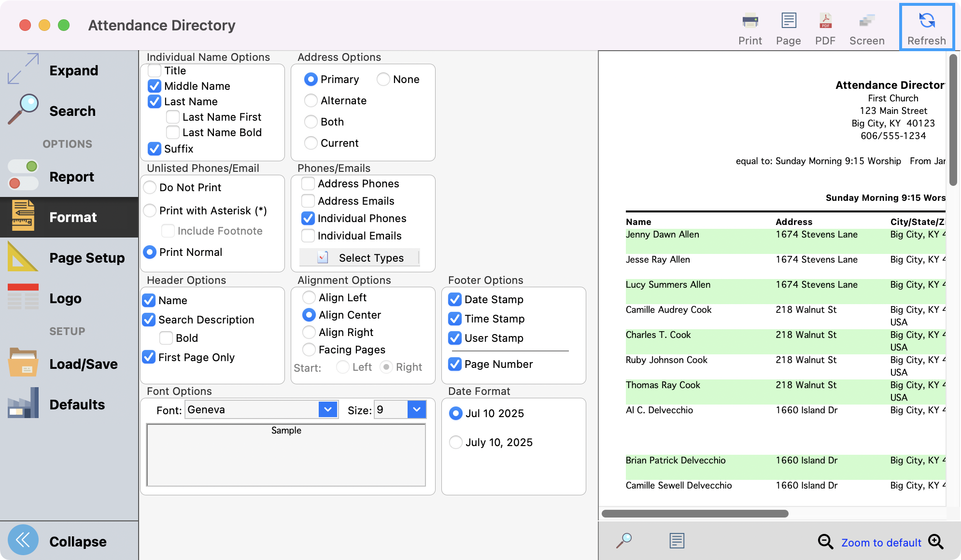Export the directory as PDF
The height and width of the screenshot is (560, 961).
(825, 22)
